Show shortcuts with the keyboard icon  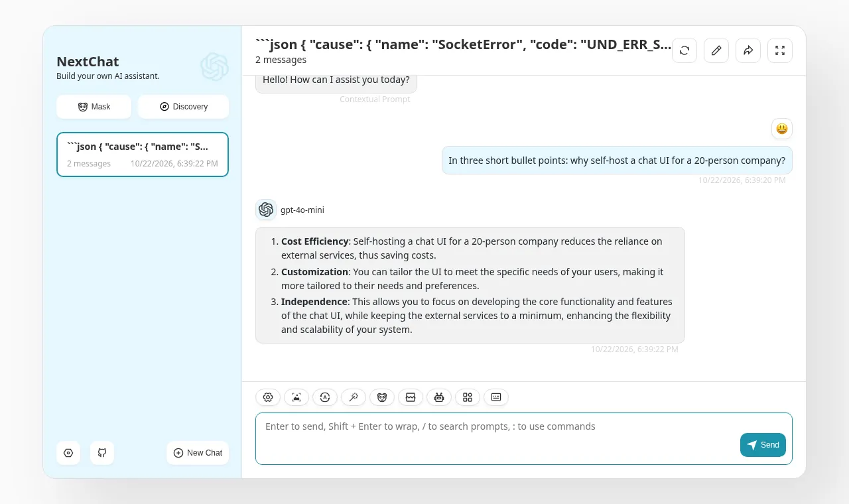click(x=496, y=397)
